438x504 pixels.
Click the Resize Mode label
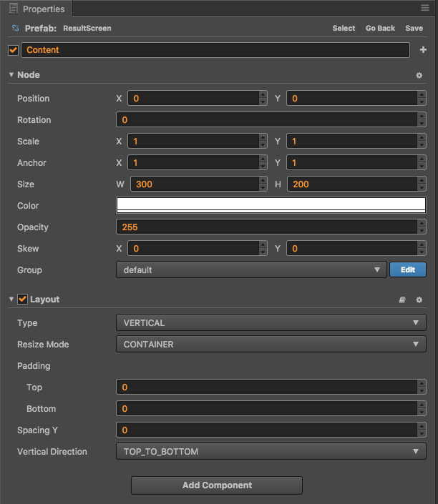(x=43, y=345)
